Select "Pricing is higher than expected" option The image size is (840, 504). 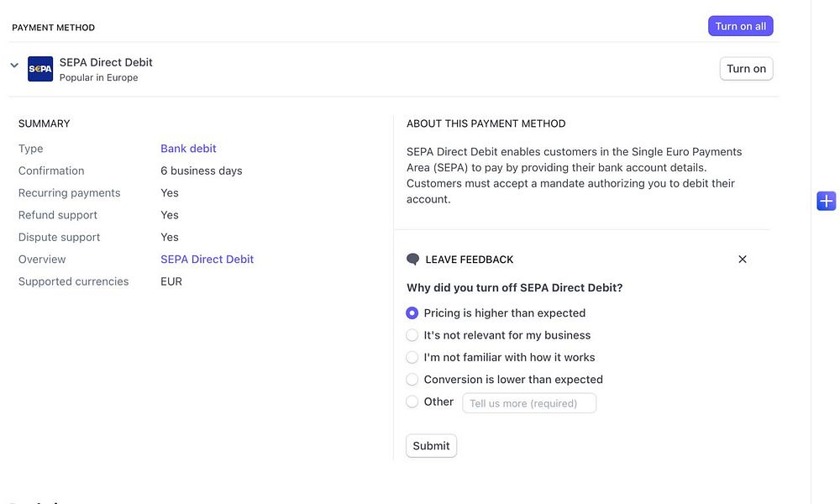click(x=412, y=313)
